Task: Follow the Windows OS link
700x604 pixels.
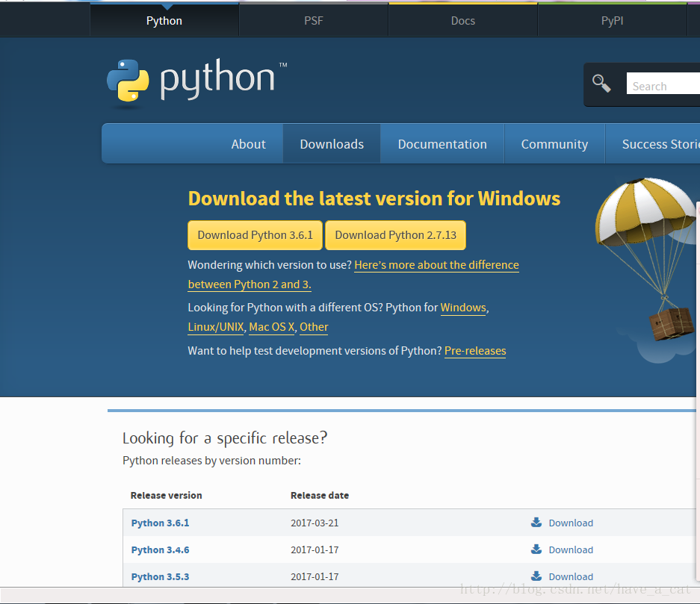Action: click(463, 308)
